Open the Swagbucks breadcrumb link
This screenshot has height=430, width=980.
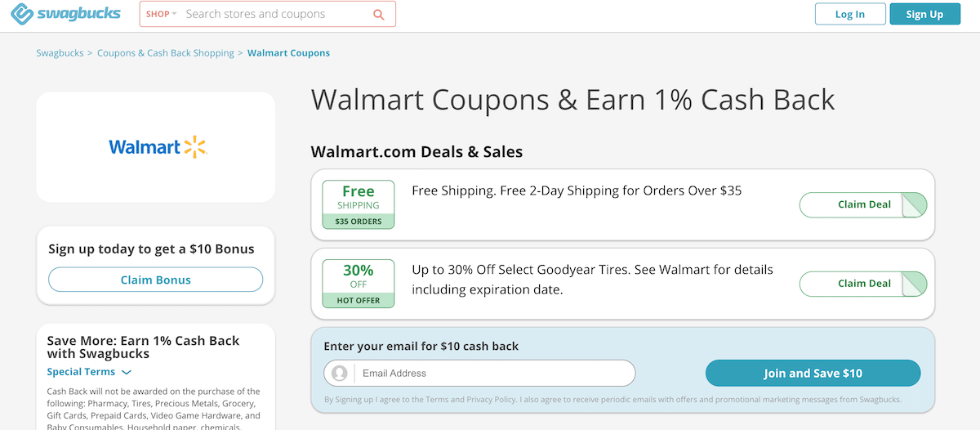pos(60,53)
